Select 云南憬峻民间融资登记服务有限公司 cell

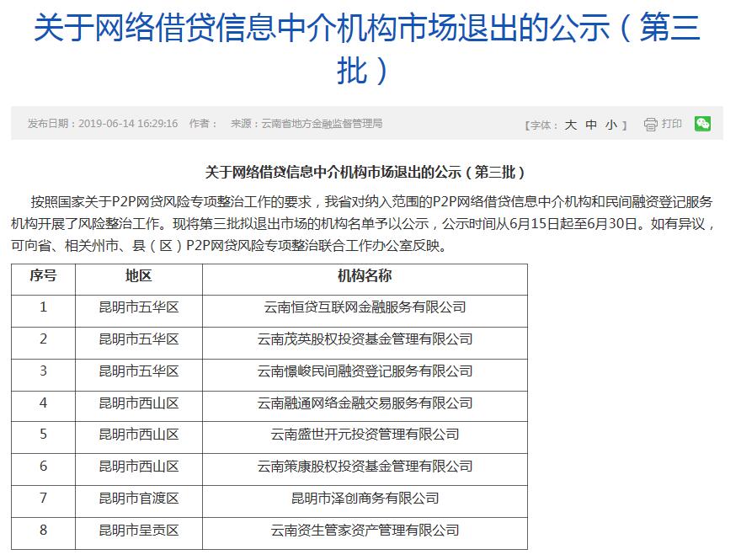click(365, 371)
